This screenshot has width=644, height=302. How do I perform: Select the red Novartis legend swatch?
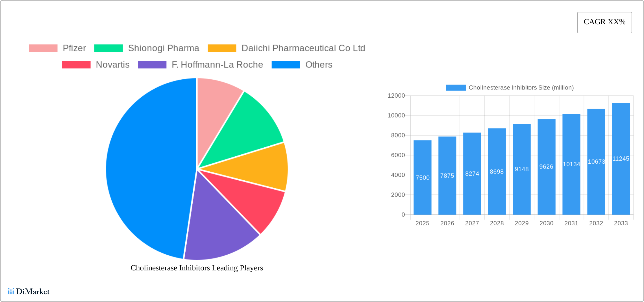(76, 65)
